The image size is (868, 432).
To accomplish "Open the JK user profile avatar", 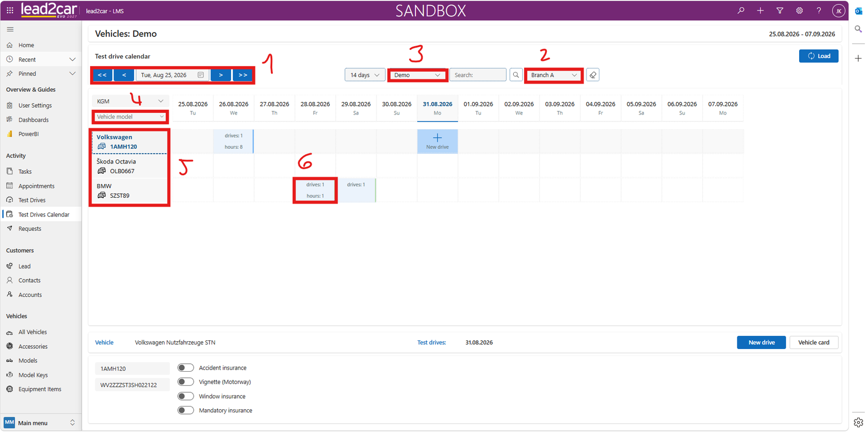I will (x=838, y=10).
